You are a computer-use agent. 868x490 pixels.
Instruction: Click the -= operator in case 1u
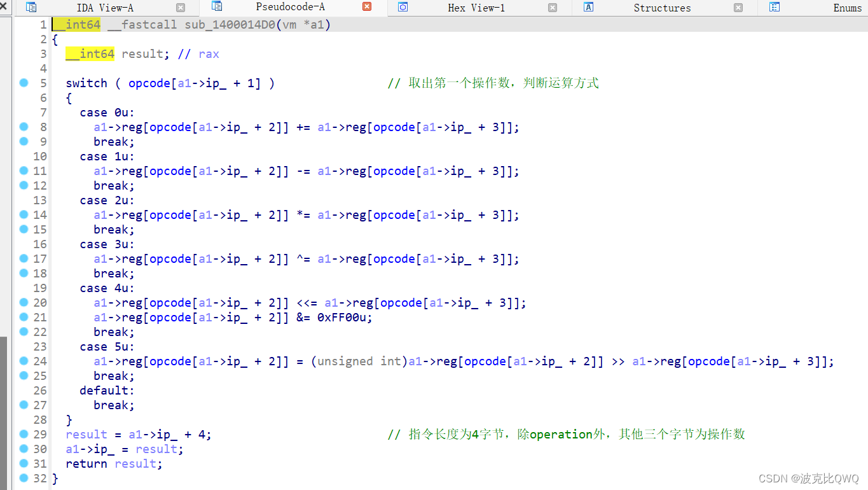pyautogui.click(x=303, y=171)
